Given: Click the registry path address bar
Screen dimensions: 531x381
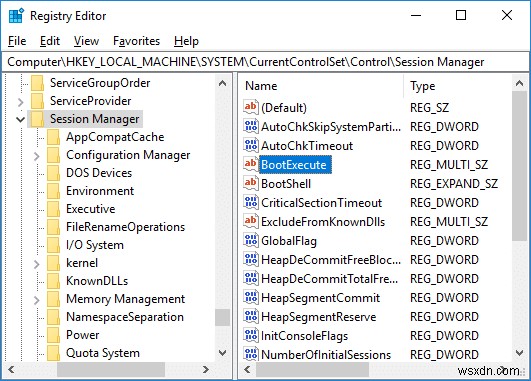Looking at the screenshot, I should pos(265,62).
